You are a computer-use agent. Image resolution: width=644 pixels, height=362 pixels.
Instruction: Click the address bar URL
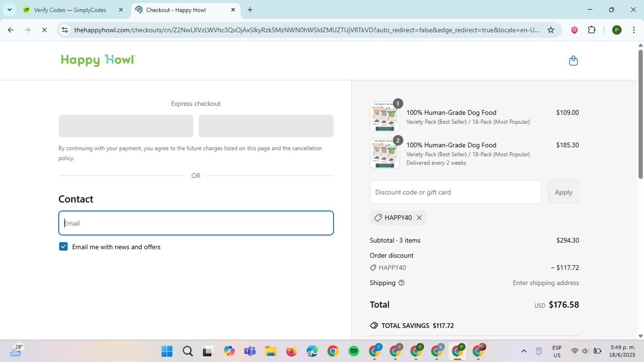click(307, 30)
